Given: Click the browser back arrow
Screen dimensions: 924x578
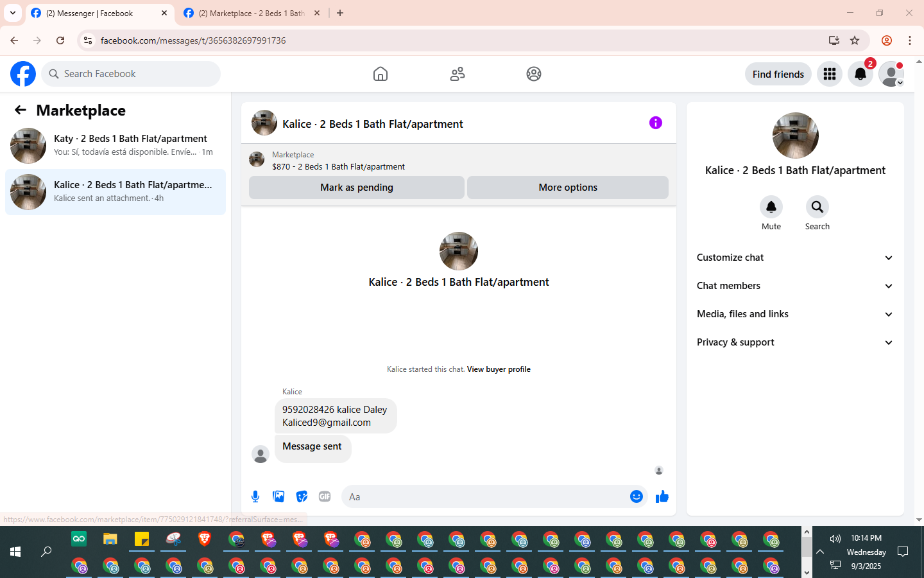Looking at the screenshot, I should point(14,40).
